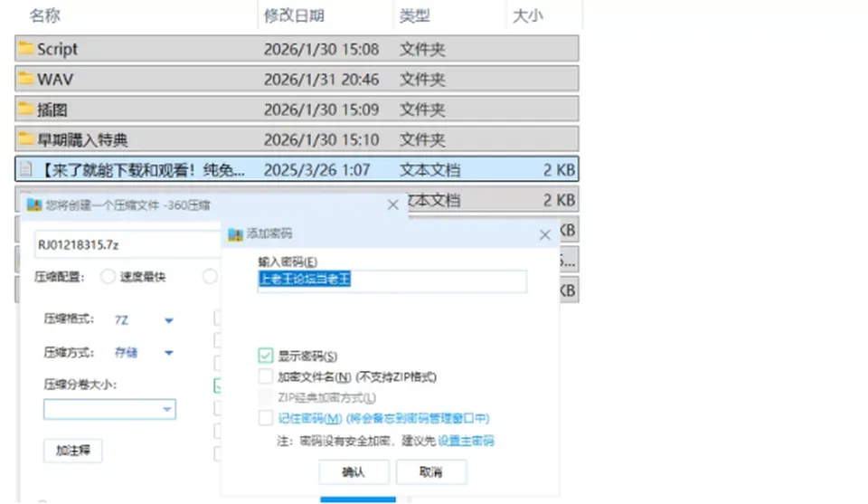Viewport: 868px width, 504px height.
Task: Click 文件夹 type in the 插图 row
Action: point(422,109)
